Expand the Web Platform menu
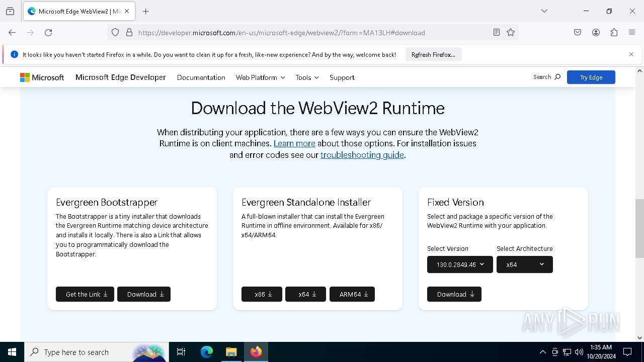Viewport: 644px width, 362px height. click(261, 77)
